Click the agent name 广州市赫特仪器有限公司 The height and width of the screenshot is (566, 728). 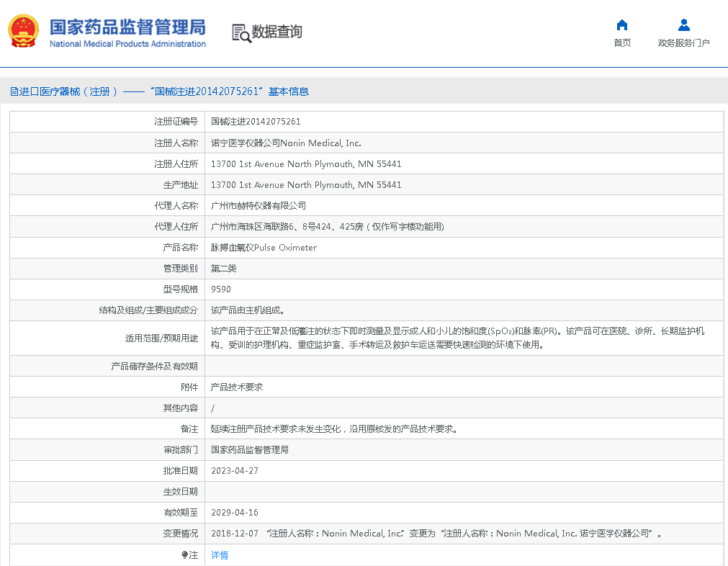259,206
